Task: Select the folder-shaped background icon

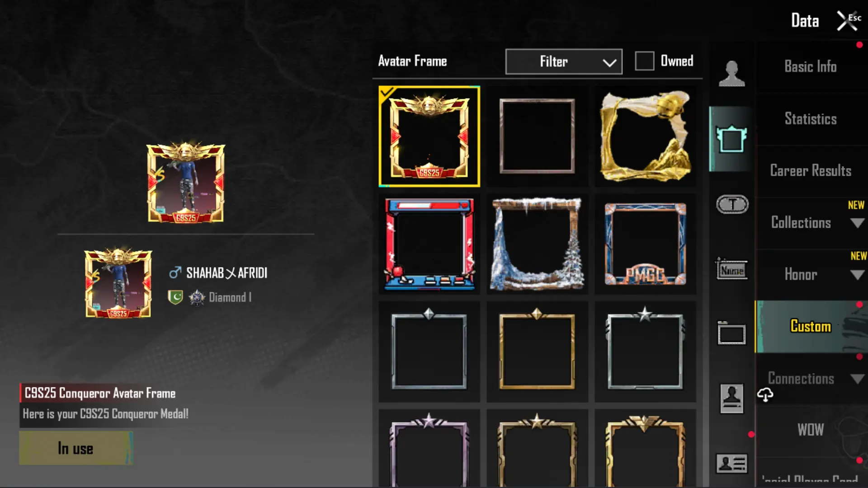Action: (731, 333)
